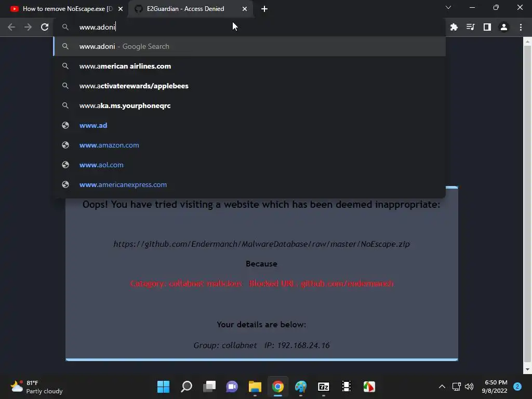532x399 pixels.
Task: Choose www.activaterewards/applebees suggestion
Action: (249, 86)
